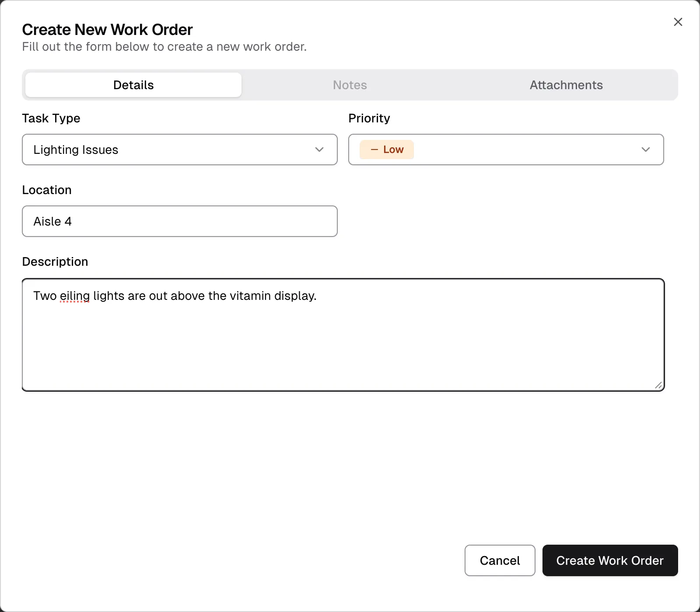700x612 pixels.
Task: Grab the Description resize handle
Action: tap(658, 385)
